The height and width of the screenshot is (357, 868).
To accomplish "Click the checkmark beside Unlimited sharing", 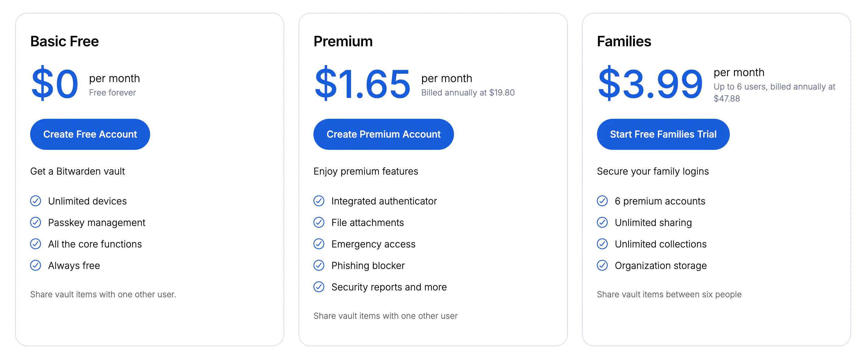I will [602, 222].
